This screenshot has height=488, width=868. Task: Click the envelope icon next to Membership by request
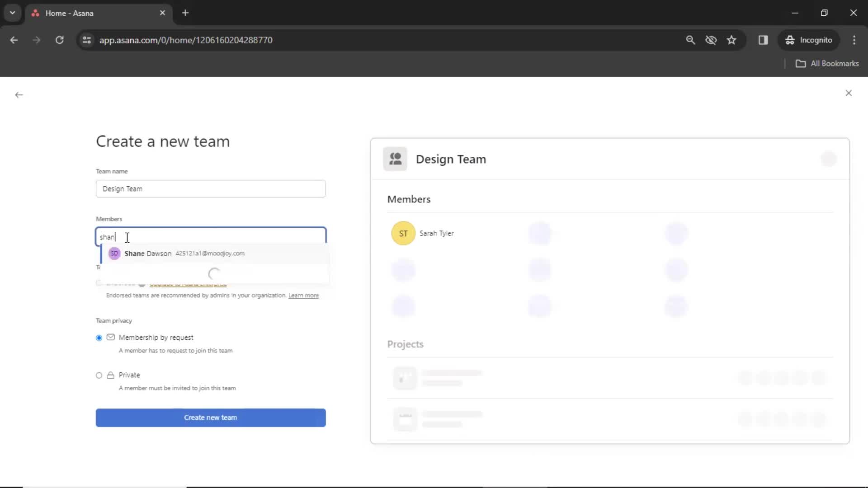[x=111, y=337]
